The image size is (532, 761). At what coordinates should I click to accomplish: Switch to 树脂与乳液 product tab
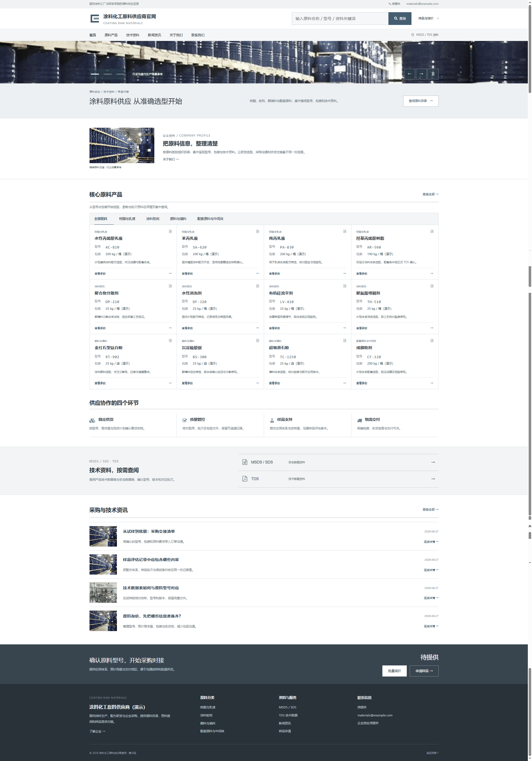127,219
